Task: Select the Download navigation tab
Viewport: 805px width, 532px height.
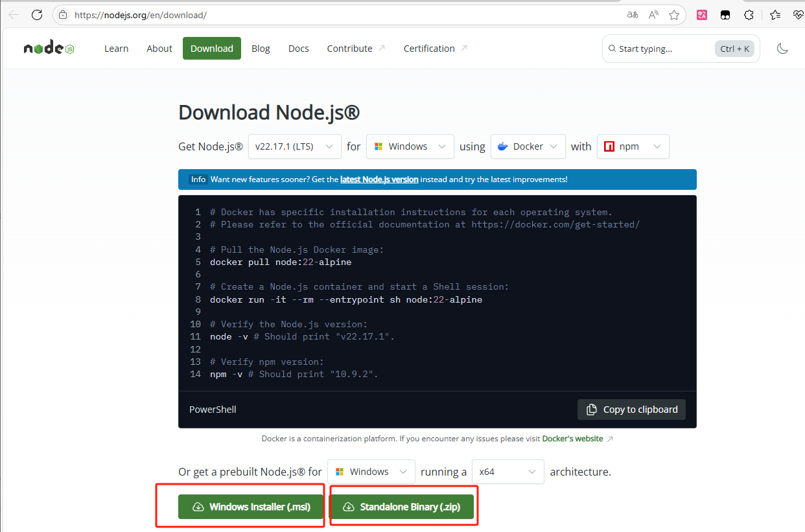Action: coord(212,49)
